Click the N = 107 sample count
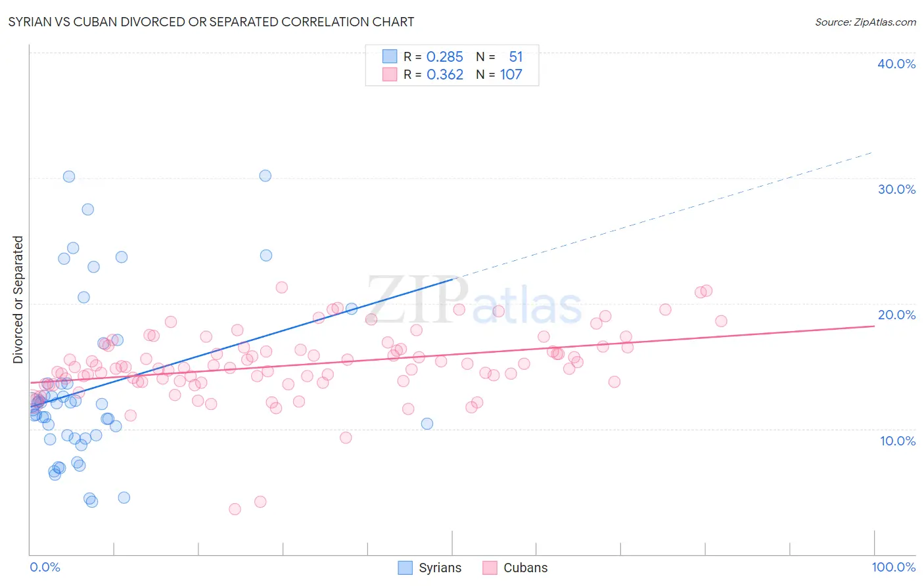 pos(499,74)
